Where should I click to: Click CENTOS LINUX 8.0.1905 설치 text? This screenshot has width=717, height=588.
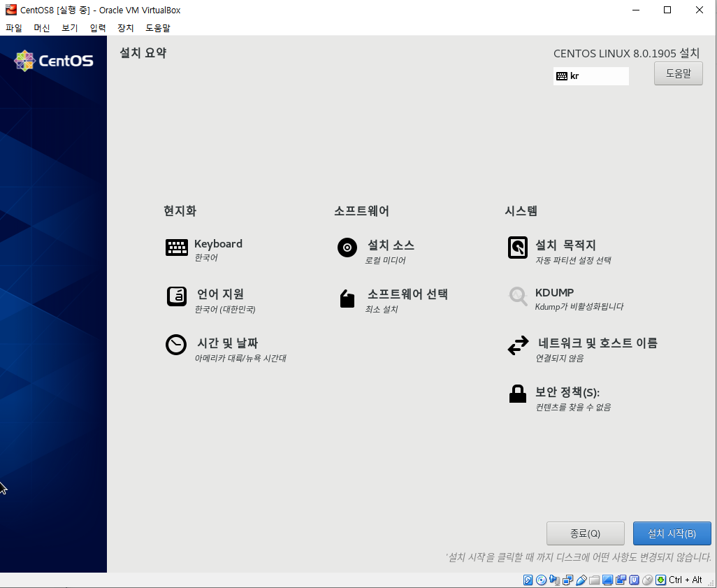point(626,54)
